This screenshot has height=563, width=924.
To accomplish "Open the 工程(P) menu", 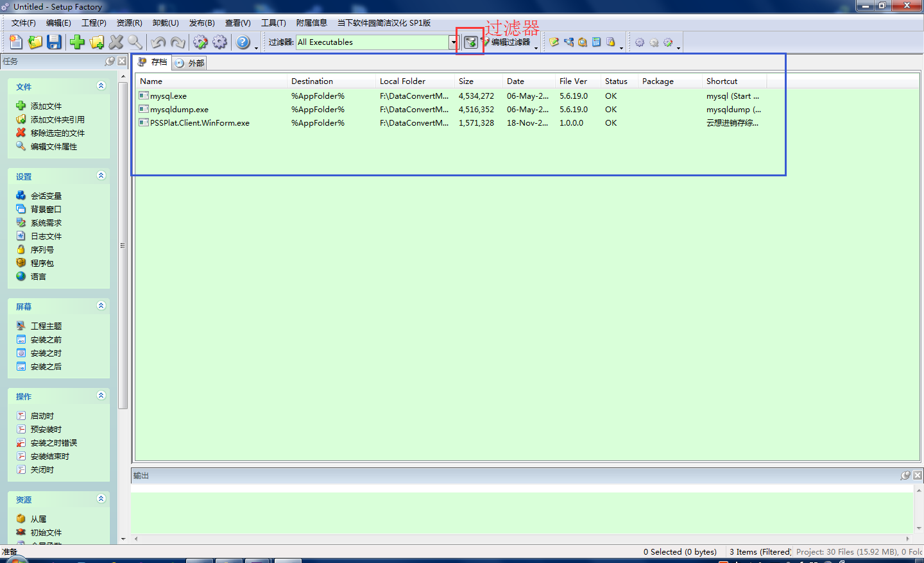I will coord(94,23).
